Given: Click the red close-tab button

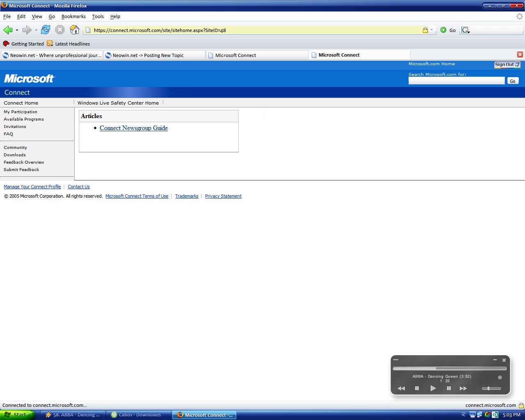Looking at the screenshot, I should click(520, 55).
